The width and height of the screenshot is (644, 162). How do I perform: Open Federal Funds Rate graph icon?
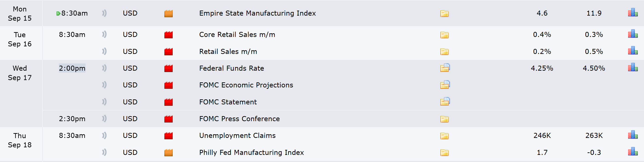(x=633, y=68)
